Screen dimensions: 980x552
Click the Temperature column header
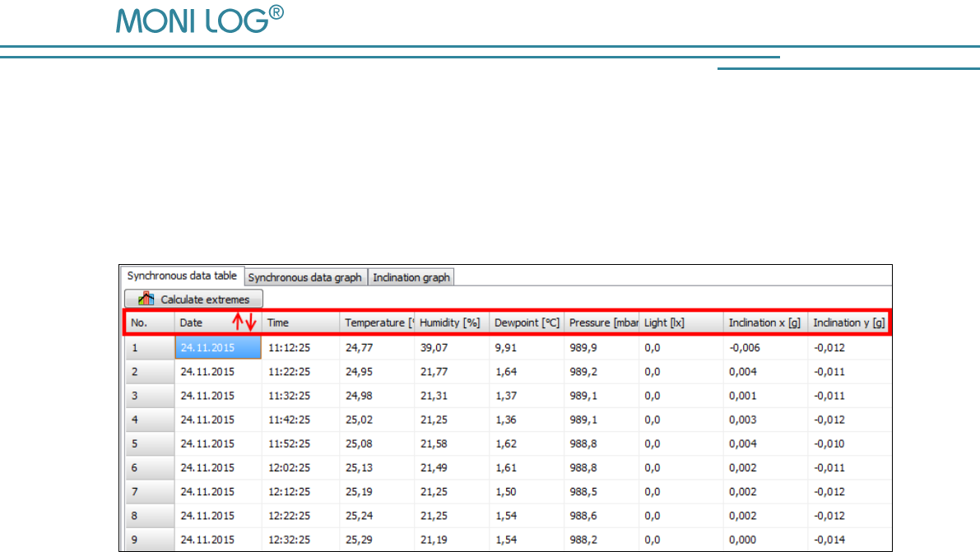(x=377, y=322)
